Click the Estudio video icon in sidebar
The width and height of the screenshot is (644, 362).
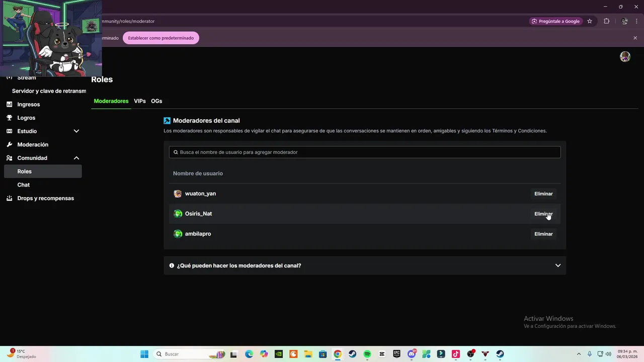(9, 131)
